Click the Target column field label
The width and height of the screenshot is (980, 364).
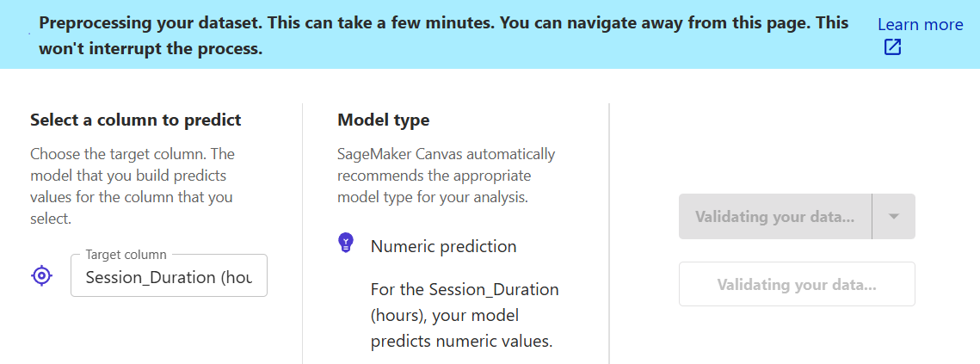(126, 255)
